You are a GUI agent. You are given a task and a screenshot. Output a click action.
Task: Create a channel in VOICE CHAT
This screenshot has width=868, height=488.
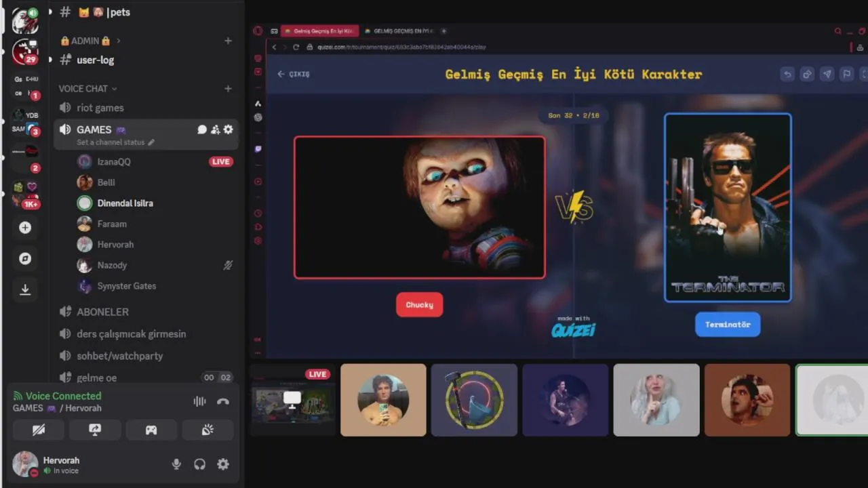(228, 89)
